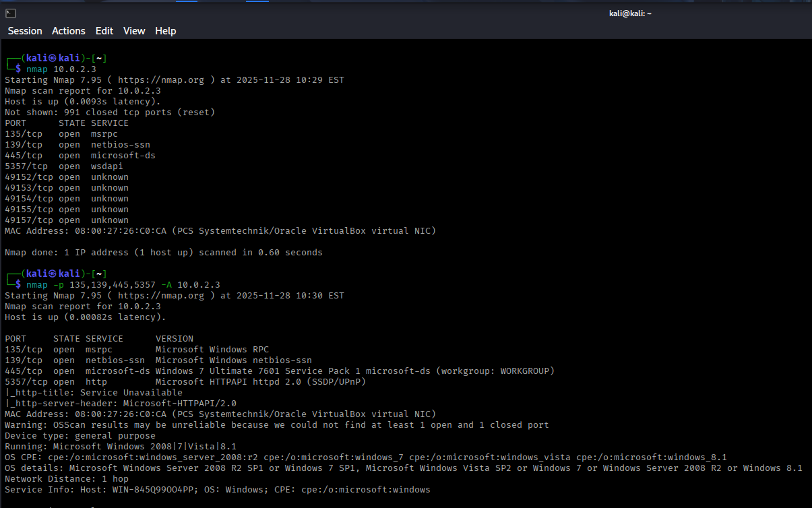Open the Help menu

click(166, 31)
